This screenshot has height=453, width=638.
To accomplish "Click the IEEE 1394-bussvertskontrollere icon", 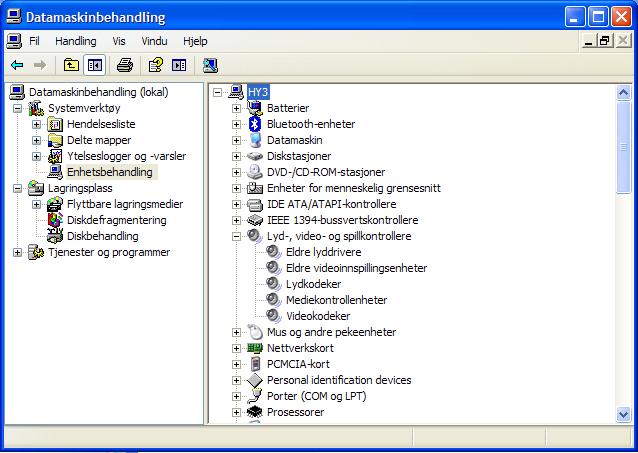I will click(x=255, y=220).
